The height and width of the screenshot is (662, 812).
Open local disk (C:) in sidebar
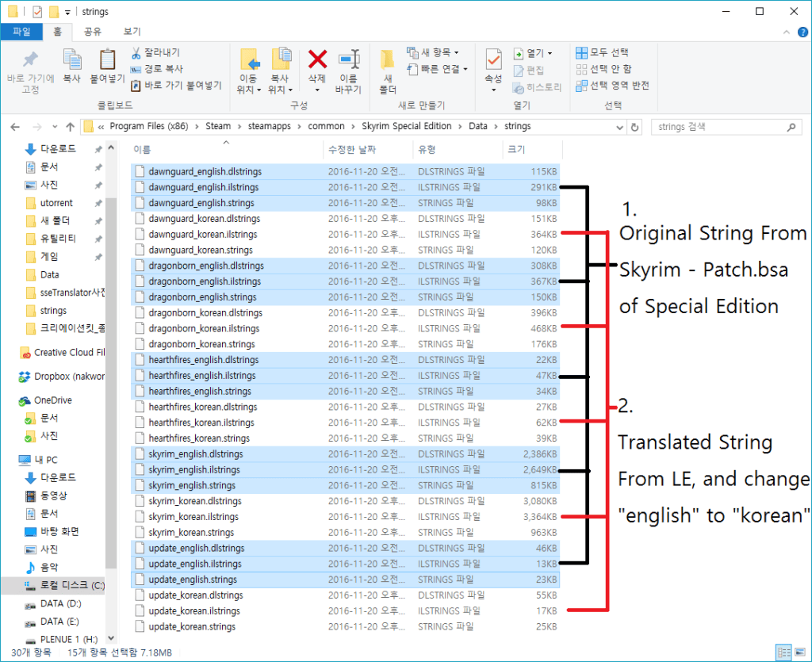(64, 585)
